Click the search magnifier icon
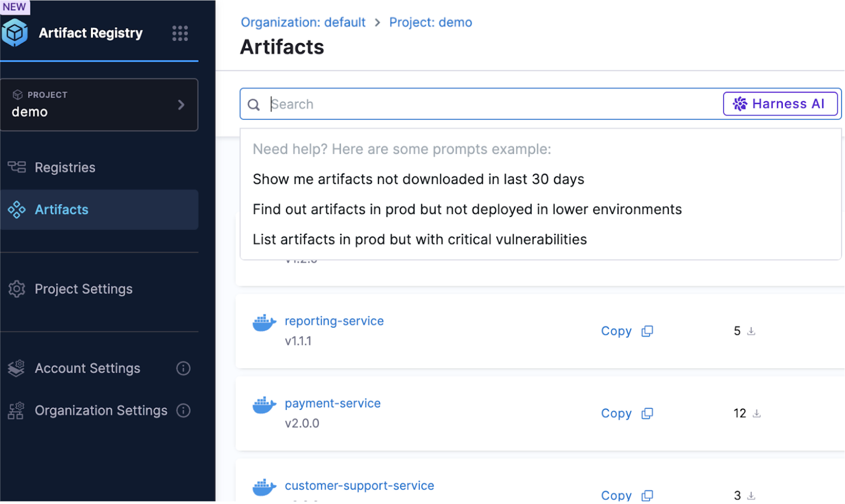Screen dimensions: 845x504 254,105
